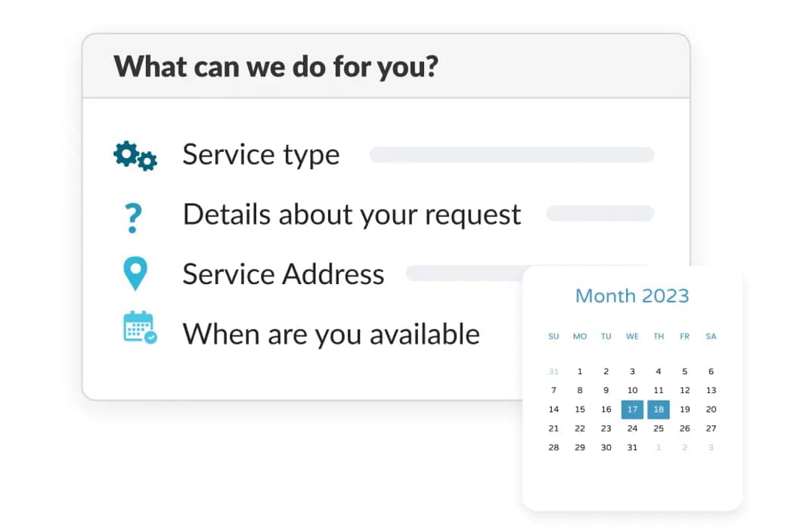812x529 pixels.
Task: Click the "Month 2023" calendar header
Action: pos(632,295)
